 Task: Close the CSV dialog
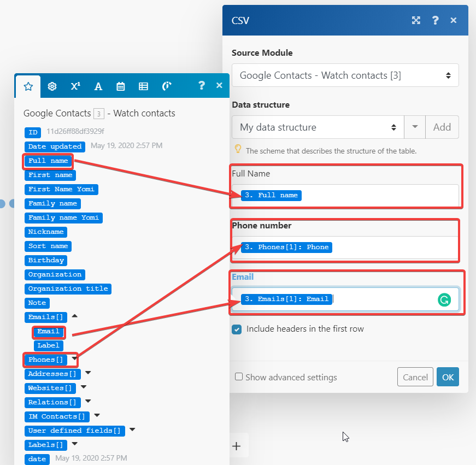tap(453, 20)
